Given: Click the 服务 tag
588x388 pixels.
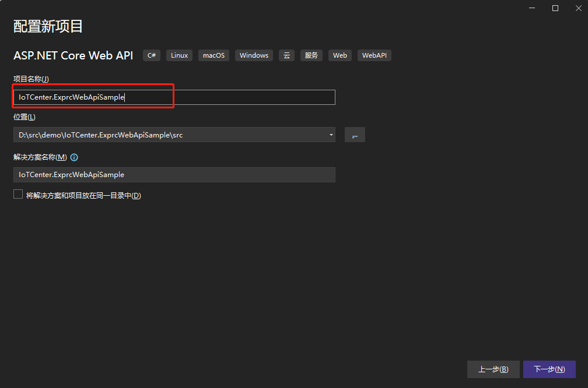Looking at the screenshot, I should tap(311, 55).
